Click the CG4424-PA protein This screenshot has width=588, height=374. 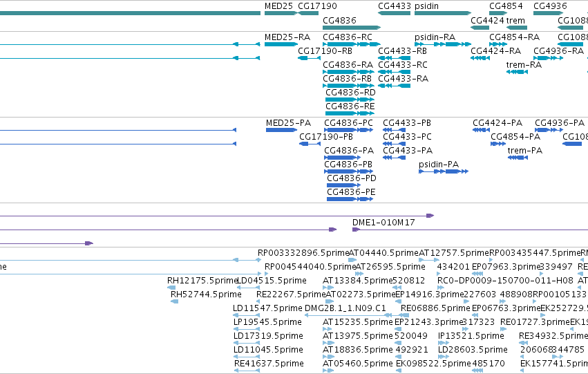pos(481,130)
